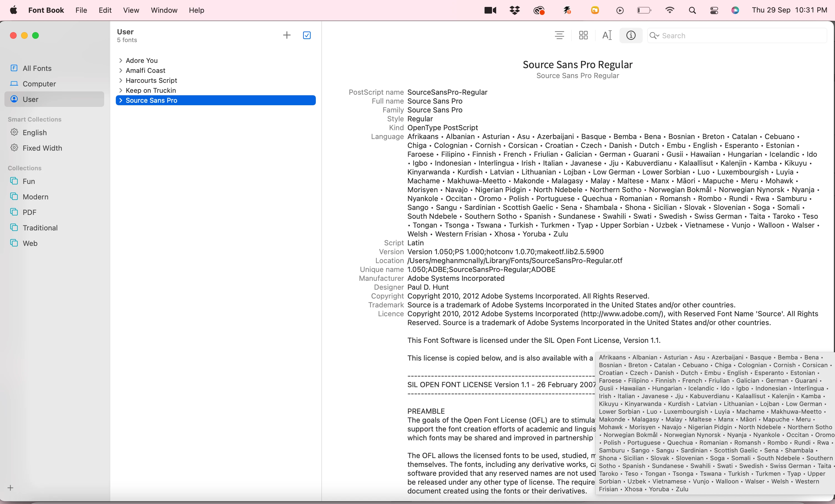This screenshot has height=504, width=835.
Task: Click the add font plus button
Action: tap(287, 35)
